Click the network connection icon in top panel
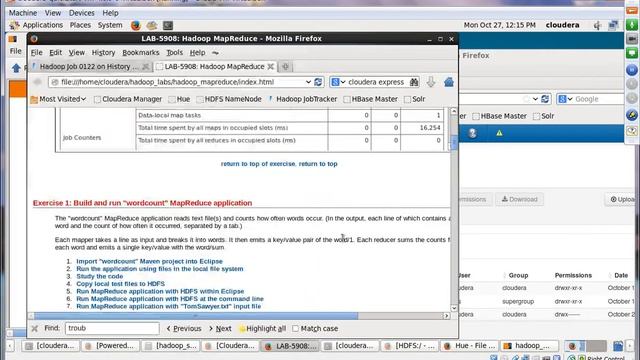The height and width of the screenshot is (360, 640). [613, 25]
